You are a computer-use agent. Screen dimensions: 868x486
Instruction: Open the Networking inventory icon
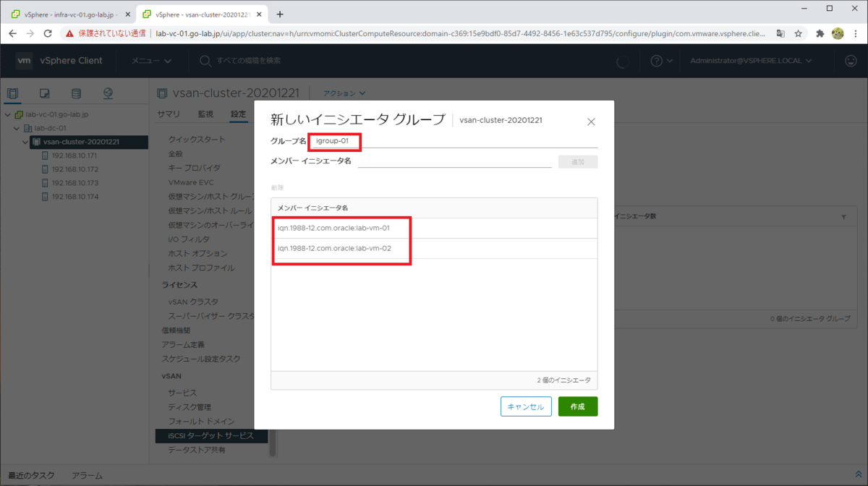[108, 93]
